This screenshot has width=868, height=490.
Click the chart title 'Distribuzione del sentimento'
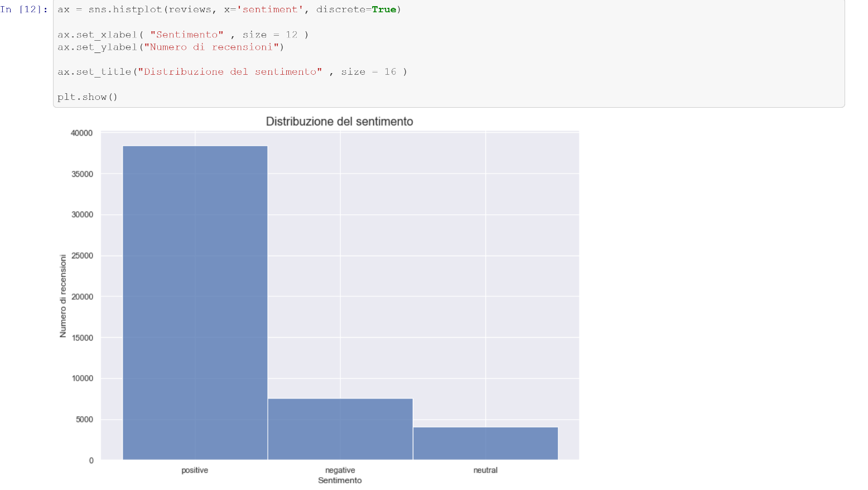point(339,121)
